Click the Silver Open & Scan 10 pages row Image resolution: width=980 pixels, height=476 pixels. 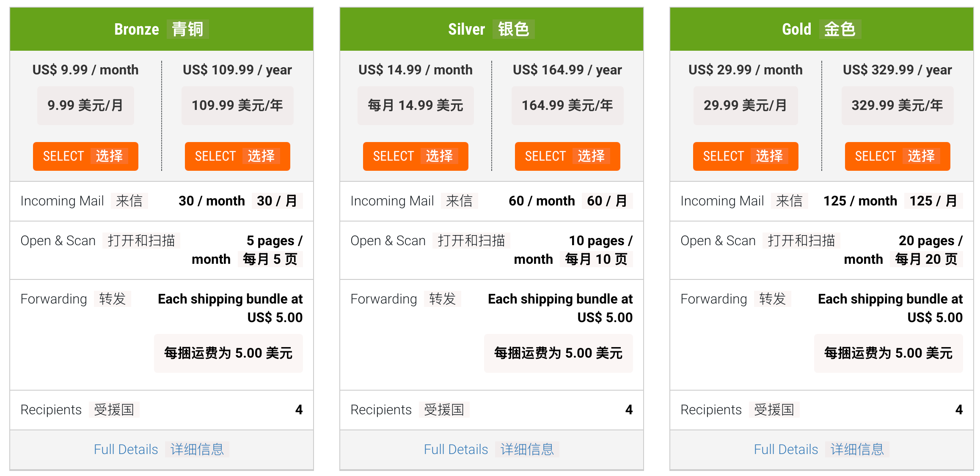492,250
